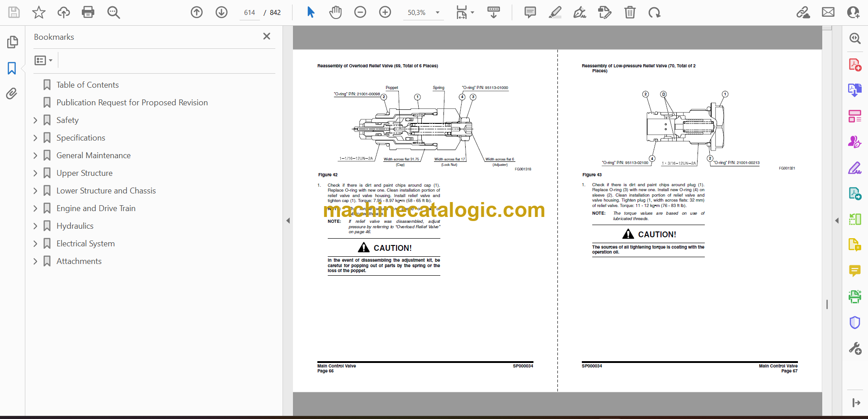Screen dimensions: 868x419
Task: Open the Send for Comments tool
Action: (x=854, y=194)
